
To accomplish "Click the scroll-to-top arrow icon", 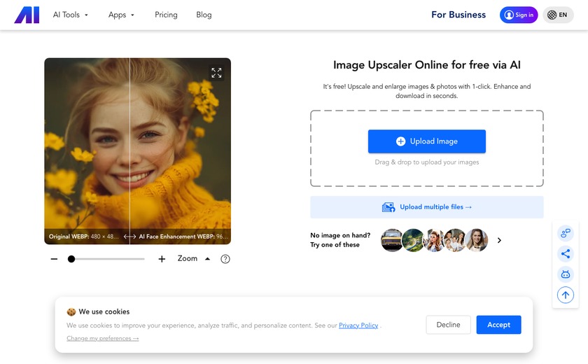I will pyautogui.click(x=566, y=295).
